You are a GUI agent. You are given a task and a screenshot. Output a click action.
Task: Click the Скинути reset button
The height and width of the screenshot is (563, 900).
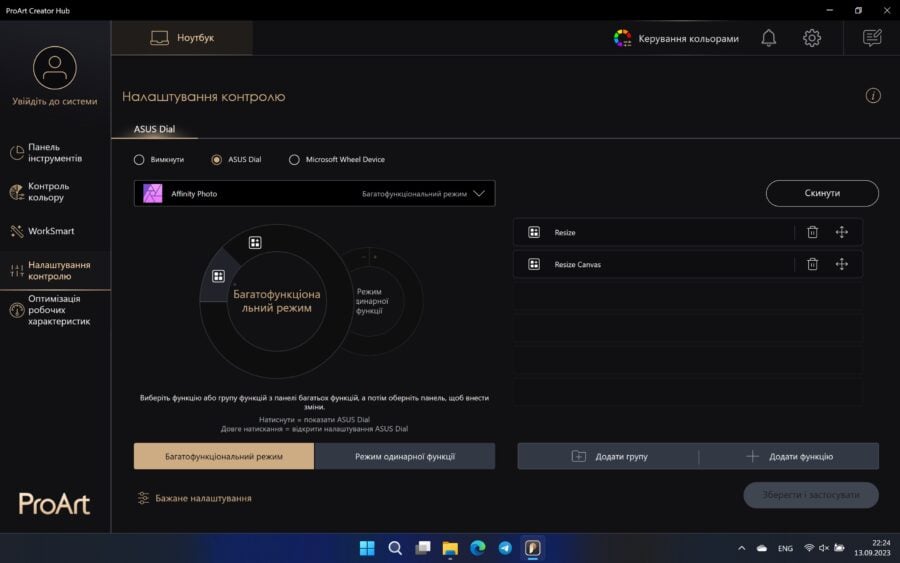(822, 193)
